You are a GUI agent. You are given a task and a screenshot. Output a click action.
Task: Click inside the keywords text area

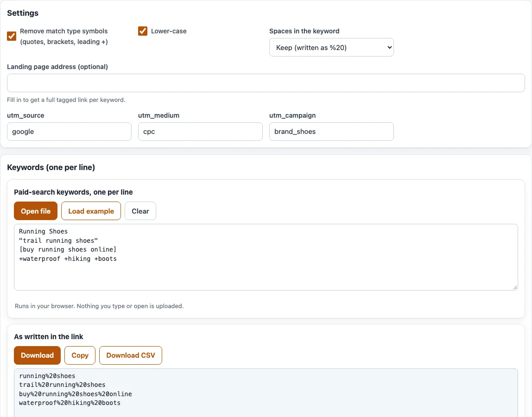click(x=266, y=257)
